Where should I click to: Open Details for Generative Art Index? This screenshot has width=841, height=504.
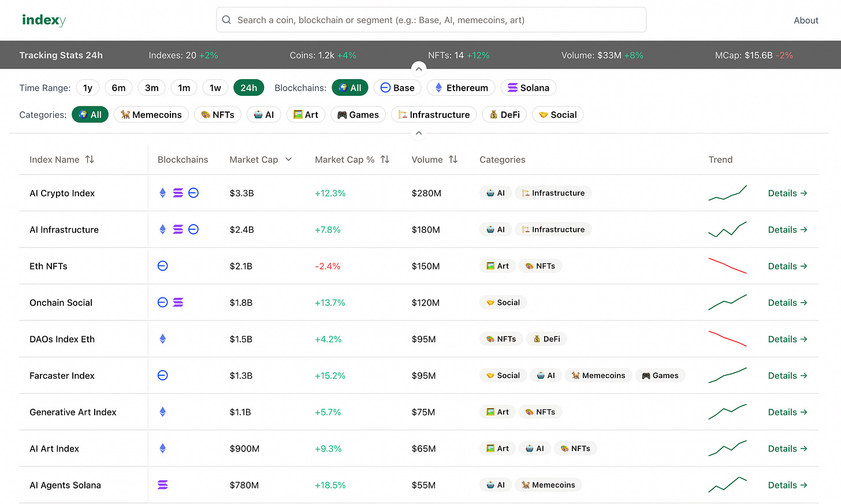(x=787, y=412)
